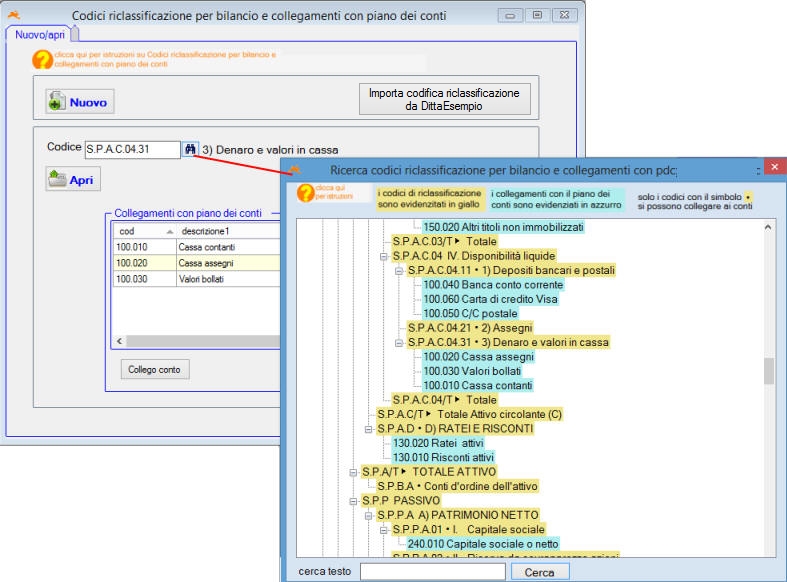Select S.P.P.A A) PATRIMONIO NETTO item
This screenshot has width=787, height=582.
[458, 515]
